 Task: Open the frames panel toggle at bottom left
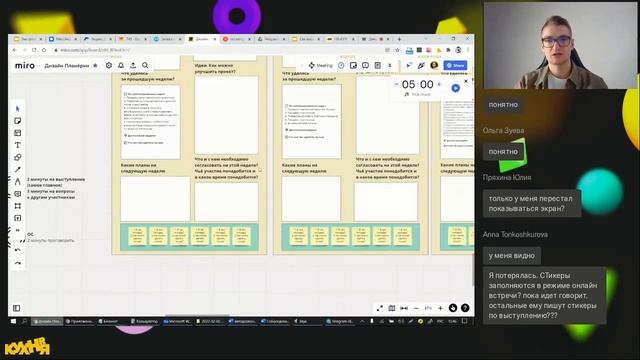click(17, 308)
